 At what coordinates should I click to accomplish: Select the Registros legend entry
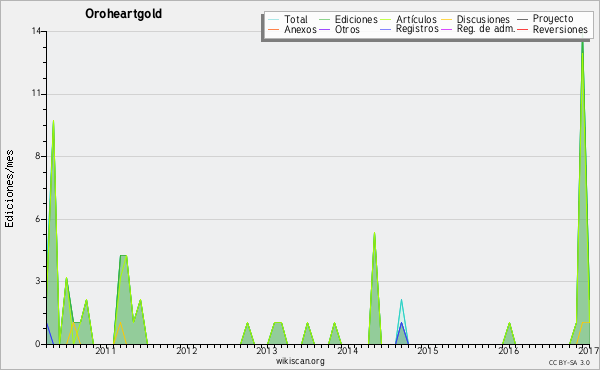[417, 29]
